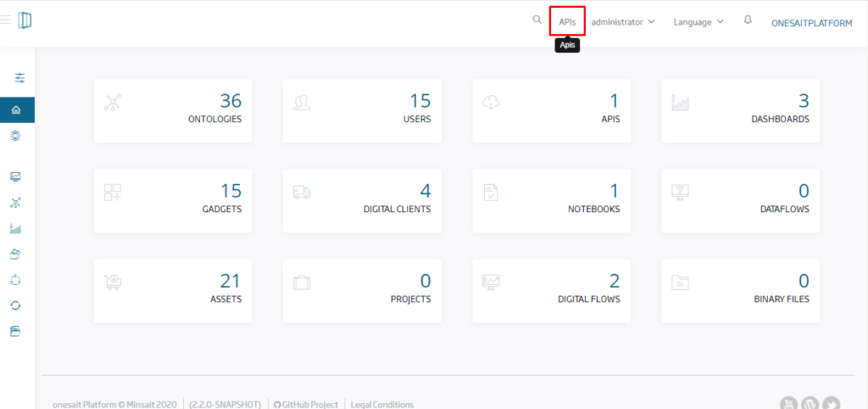Open the hamburger menu in the header

[5, 20]
